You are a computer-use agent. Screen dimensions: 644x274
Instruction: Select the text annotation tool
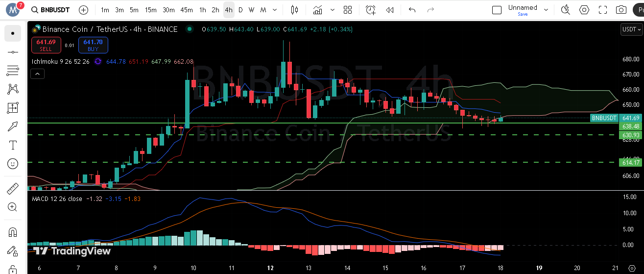pyautogui.click(x=13, y=145)
